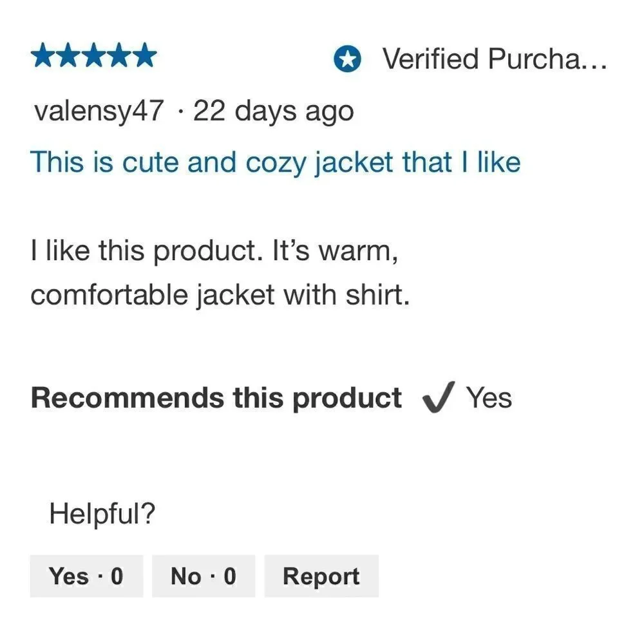Click the '22 days ago' timestamp

(273, 112)
